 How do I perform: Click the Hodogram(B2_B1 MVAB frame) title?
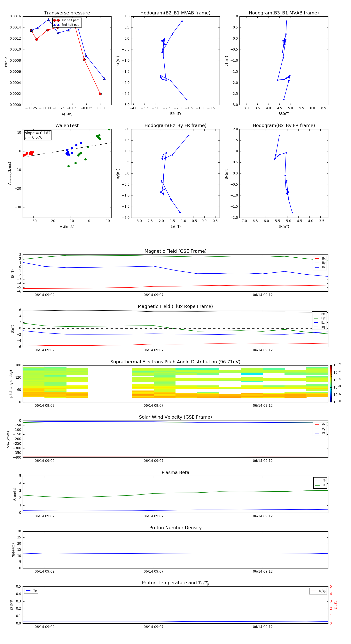[175, 13]
